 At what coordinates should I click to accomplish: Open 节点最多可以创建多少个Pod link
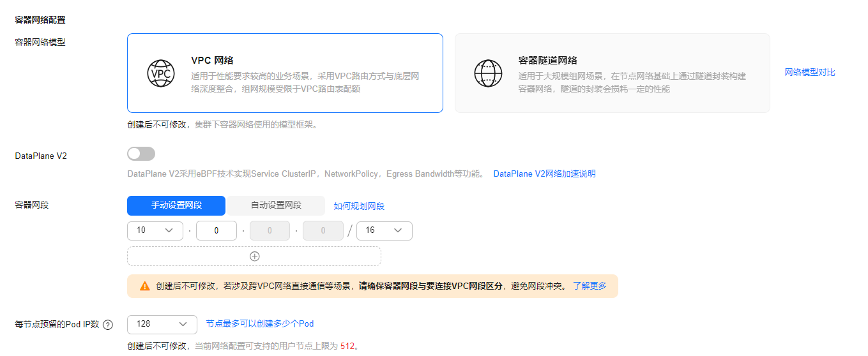coord(260,323)
